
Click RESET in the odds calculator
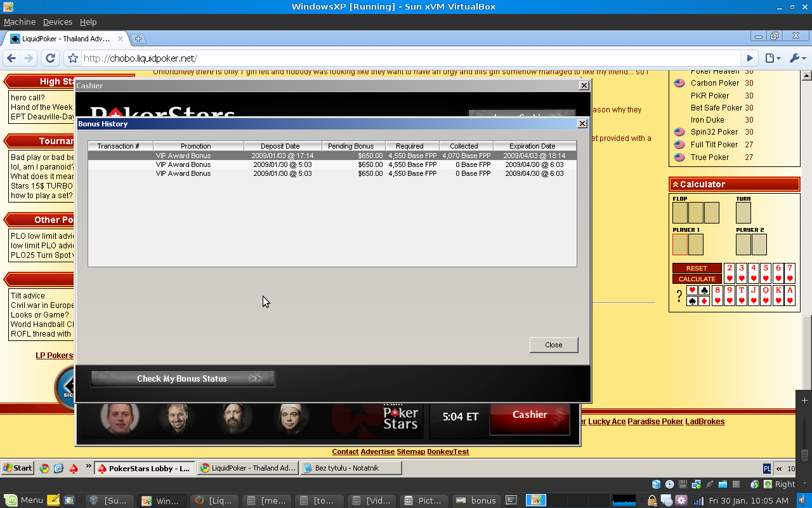point(697,268)
